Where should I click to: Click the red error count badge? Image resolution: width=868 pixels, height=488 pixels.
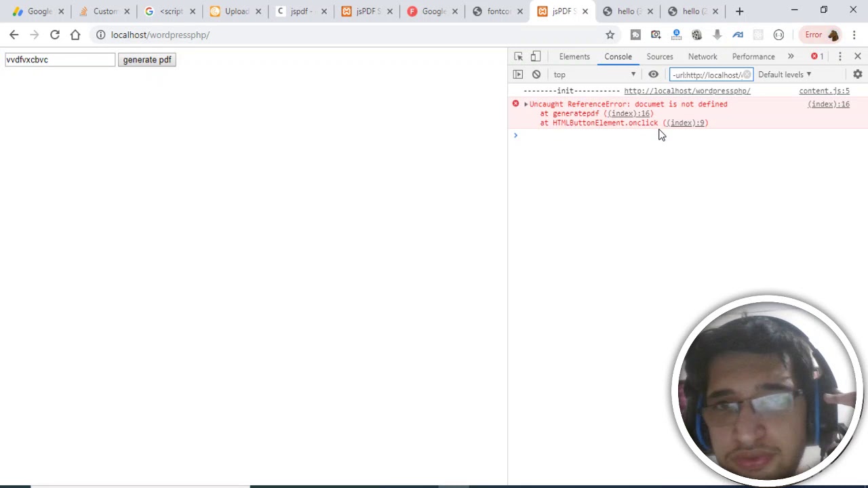tap(817, 56)
